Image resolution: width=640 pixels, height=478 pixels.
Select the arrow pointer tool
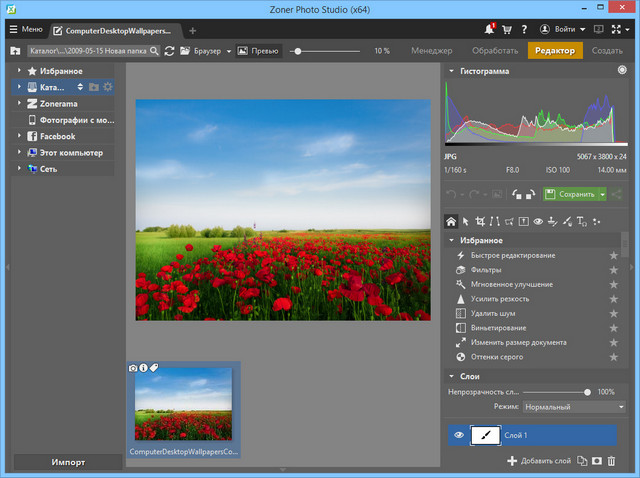click(466, 222)
